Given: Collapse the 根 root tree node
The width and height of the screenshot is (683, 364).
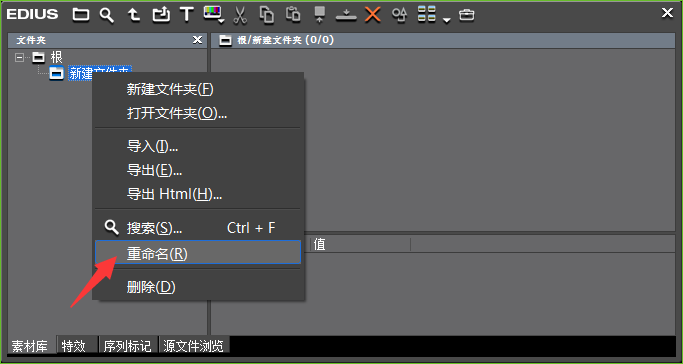Looking at the screenshot, I should [19, 57].
